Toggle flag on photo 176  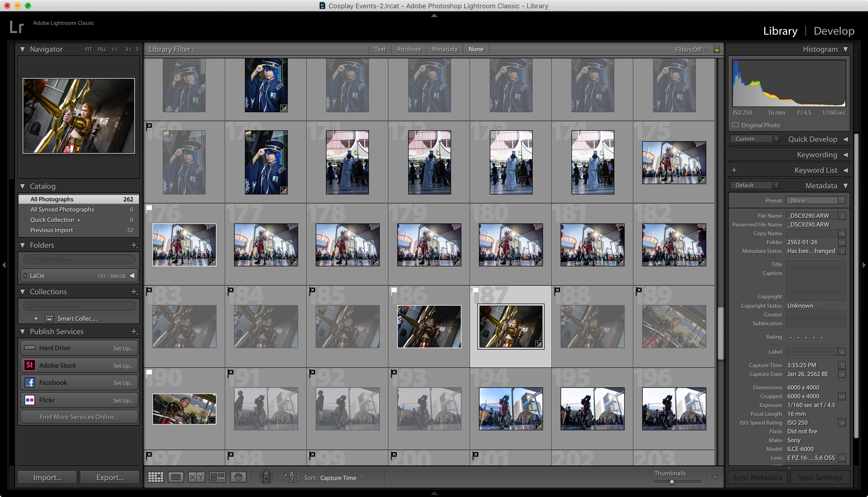click(x=149, y=208)
